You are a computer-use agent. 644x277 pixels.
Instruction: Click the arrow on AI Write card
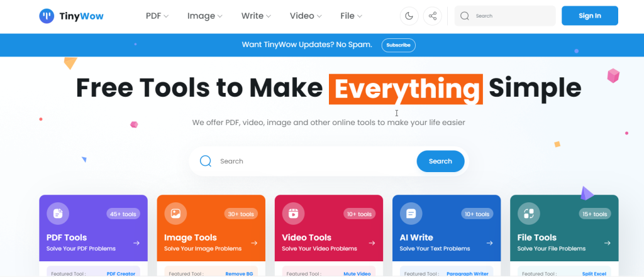pos(489,243)
